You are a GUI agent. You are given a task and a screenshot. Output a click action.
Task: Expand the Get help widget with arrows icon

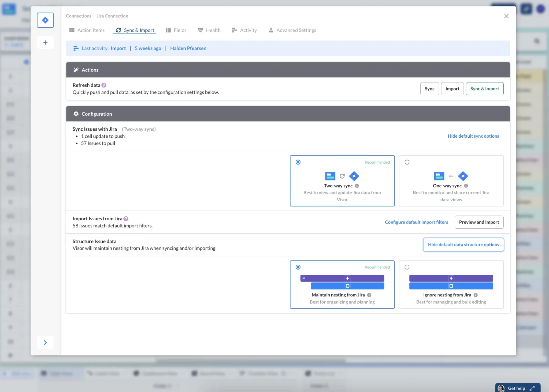(532, 388)
